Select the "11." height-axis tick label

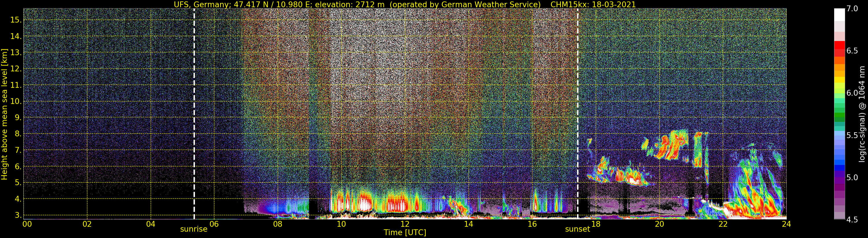16,85
